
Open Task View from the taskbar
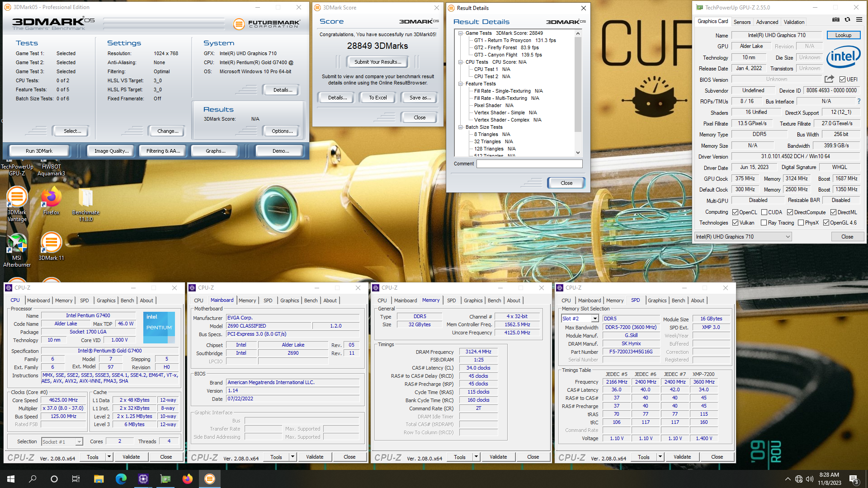pyautogui.click(x=76, y=479)
